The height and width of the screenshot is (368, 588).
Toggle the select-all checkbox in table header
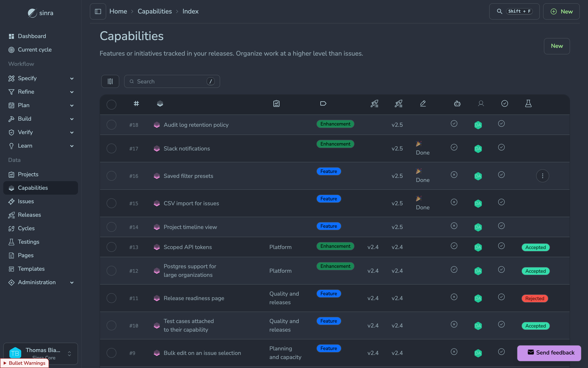pos(111,105)
